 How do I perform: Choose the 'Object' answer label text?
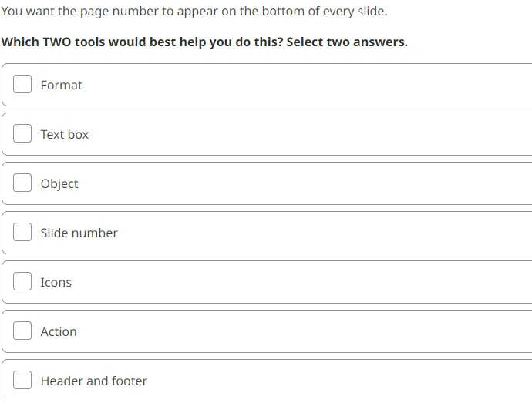(x=59, y=184)
